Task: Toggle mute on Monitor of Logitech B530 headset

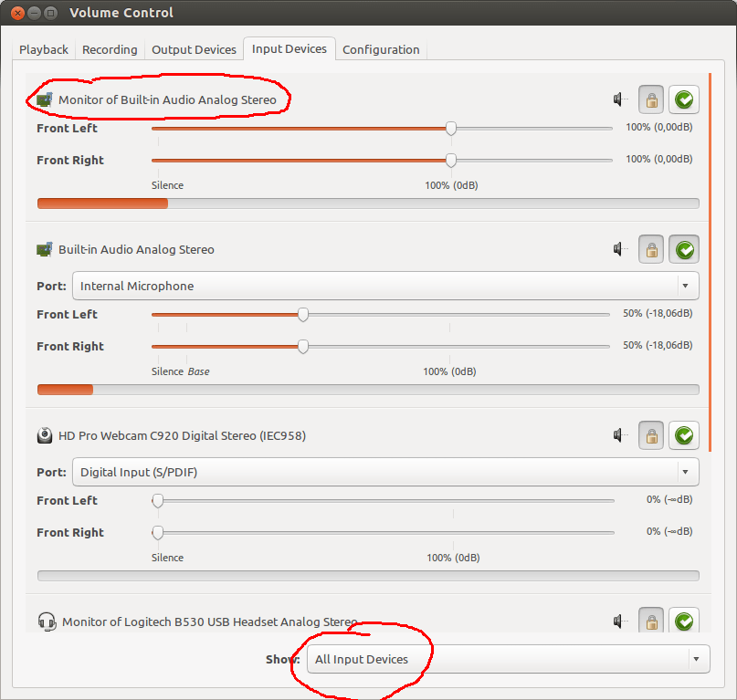Action: [618, 622]
